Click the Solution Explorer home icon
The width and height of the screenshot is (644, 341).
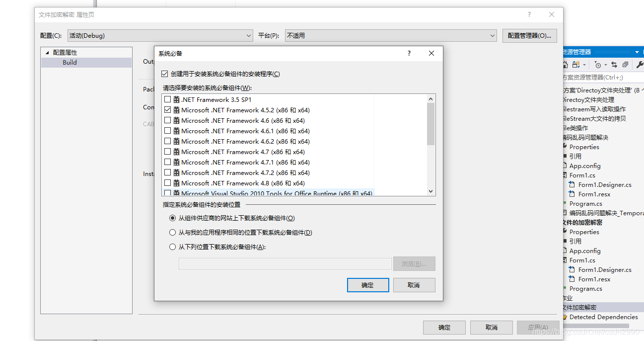coord(566,65)
